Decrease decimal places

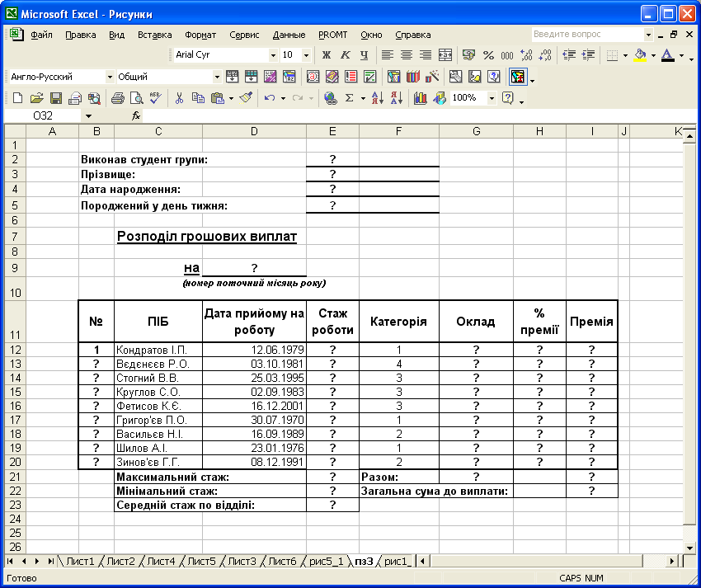click(545, 55)
